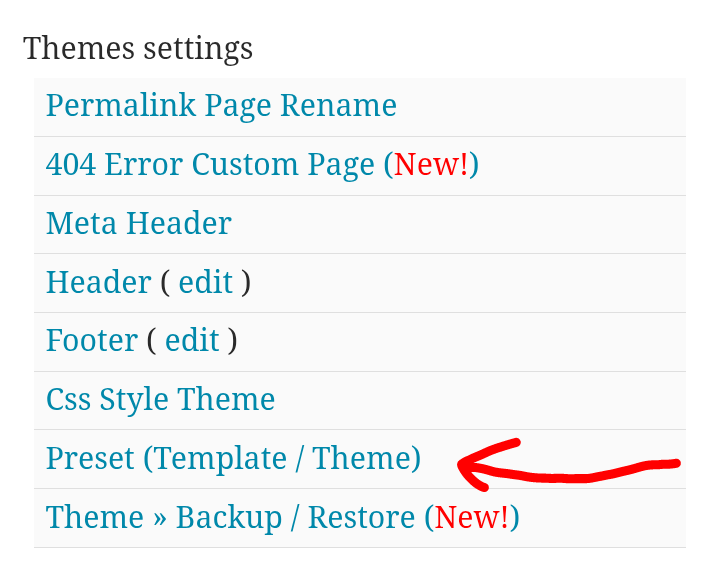
Task: Click the Themes settings heading
Action: (138, 49)
